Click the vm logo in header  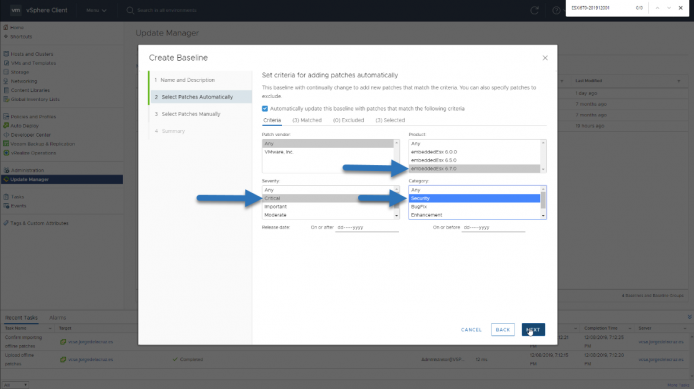point(15,10)
